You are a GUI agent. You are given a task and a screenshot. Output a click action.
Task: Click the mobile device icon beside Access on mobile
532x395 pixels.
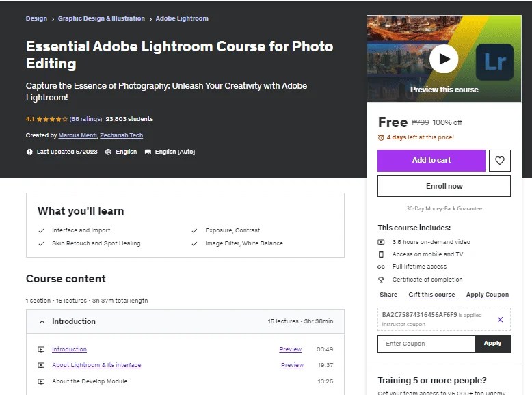[x=381, y=254]
